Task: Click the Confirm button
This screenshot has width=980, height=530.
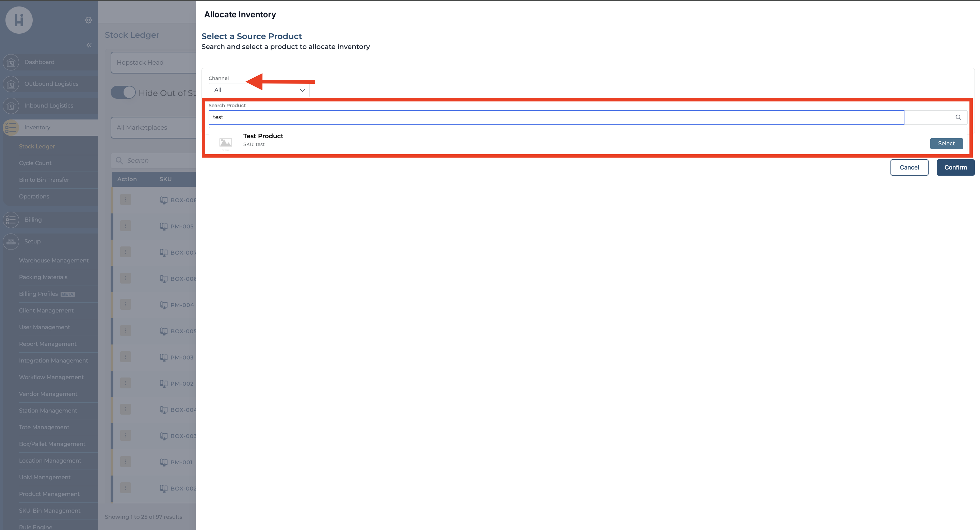Action: tap(955, 167)
